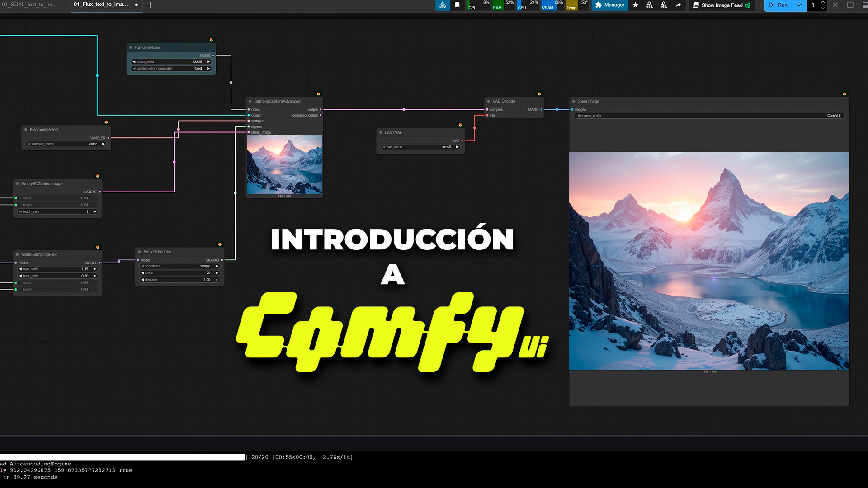Viewport: 868px width, 488px height.
Task: Open the scheduler simple combo box
Action: pyautogui.click(x=179, y=266)
